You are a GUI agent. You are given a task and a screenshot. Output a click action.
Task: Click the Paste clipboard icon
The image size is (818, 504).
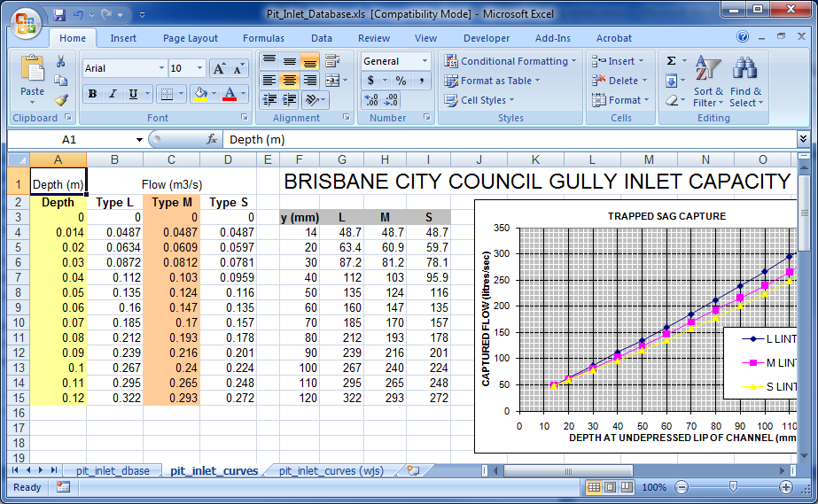tap(32, 68)
